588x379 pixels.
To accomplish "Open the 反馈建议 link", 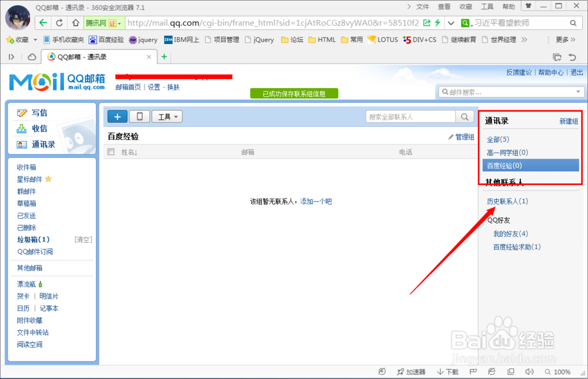I will 519,72.
